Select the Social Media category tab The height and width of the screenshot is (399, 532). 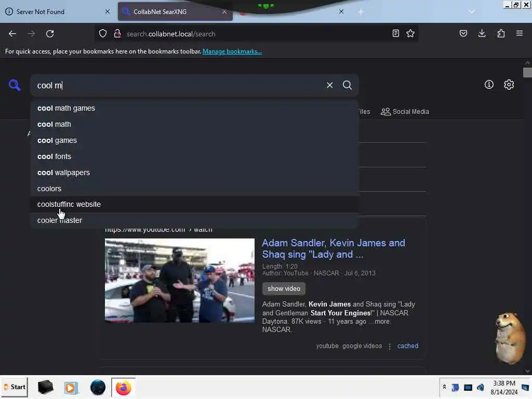click(405, 112)
